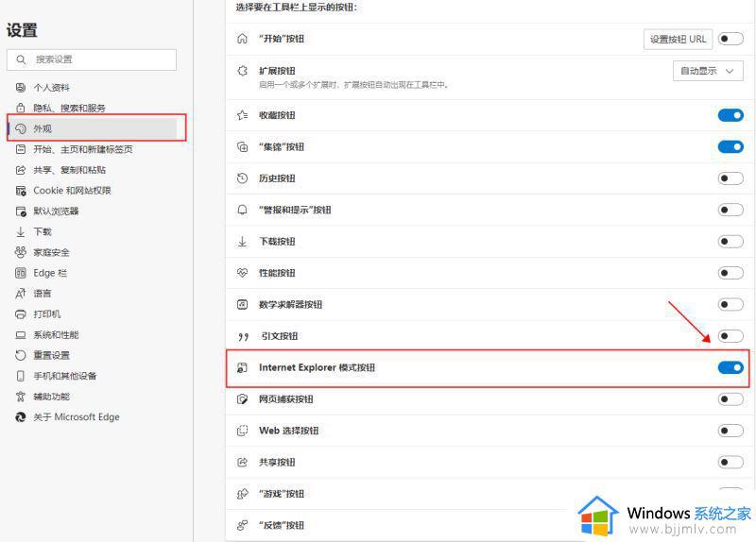Viewport: 756px width, 542px height.
Task: Click the home icon beside "开始"按钮
Action: (242, 39)
